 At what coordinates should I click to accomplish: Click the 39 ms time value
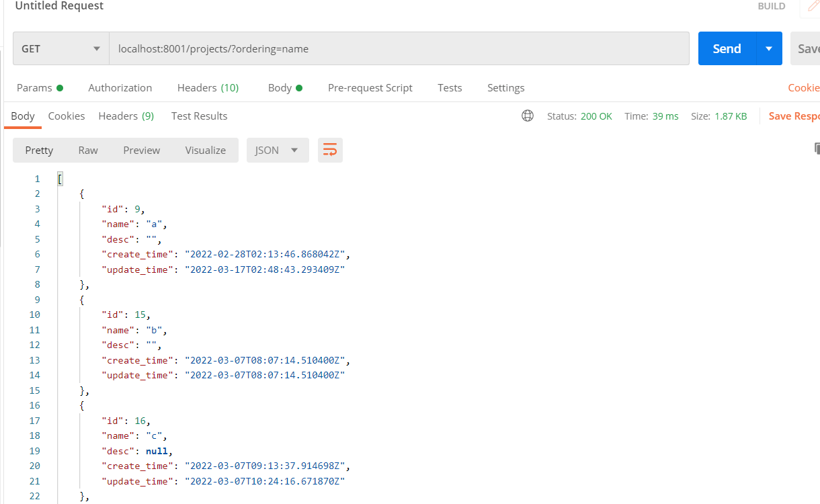pos(665,116)
